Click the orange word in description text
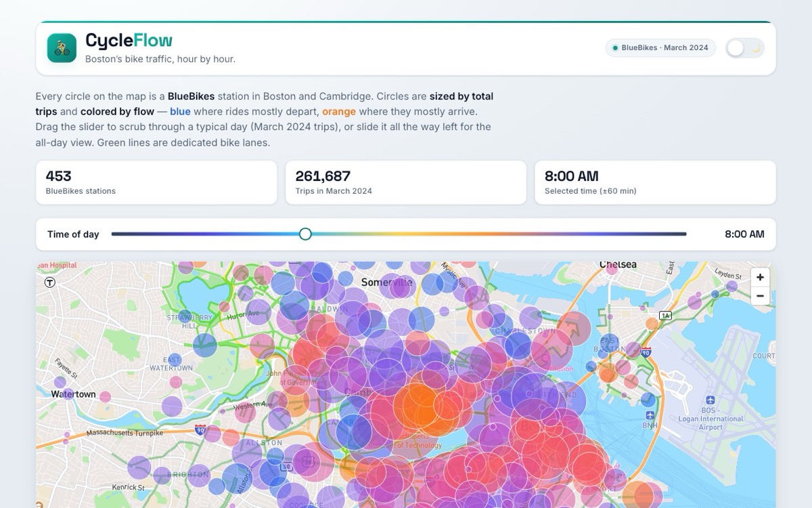The height and width of the screenshot is (508, 812). [339, 111]
